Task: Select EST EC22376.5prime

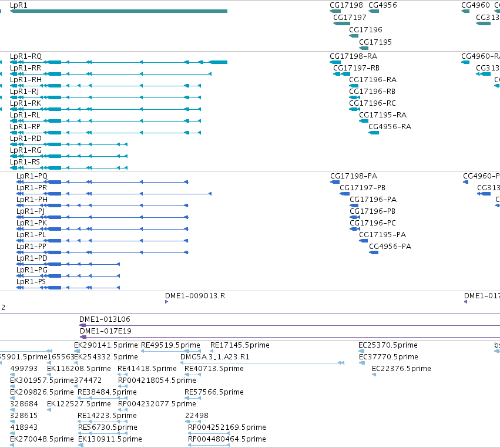Action: [x=374, y=375]
